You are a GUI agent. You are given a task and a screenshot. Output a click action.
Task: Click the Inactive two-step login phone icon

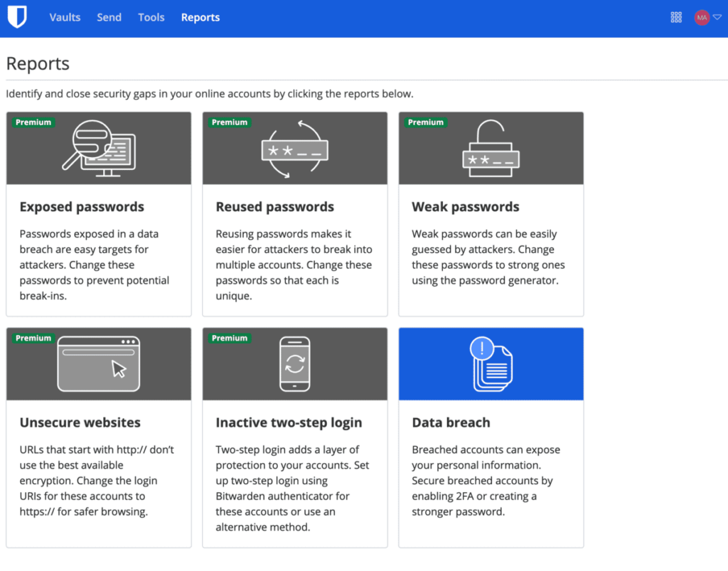point(294,364)
